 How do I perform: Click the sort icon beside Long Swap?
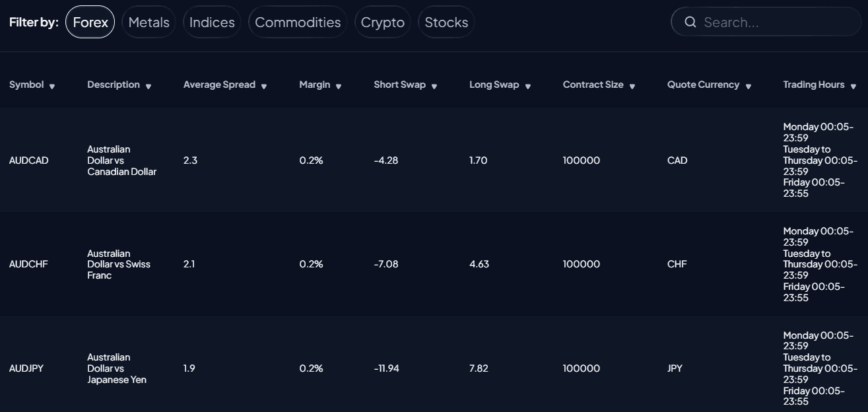click(x=527, y=85)
